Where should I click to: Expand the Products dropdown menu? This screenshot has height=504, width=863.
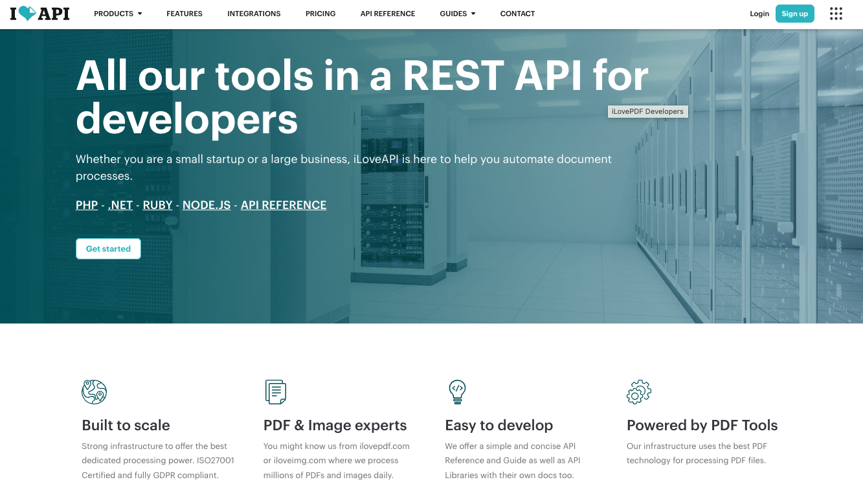[118, 14]
